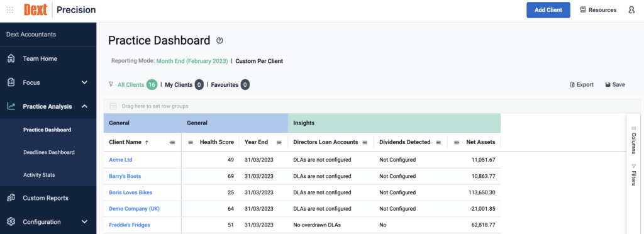Open the app grid launcher icon

click(10, 10)
